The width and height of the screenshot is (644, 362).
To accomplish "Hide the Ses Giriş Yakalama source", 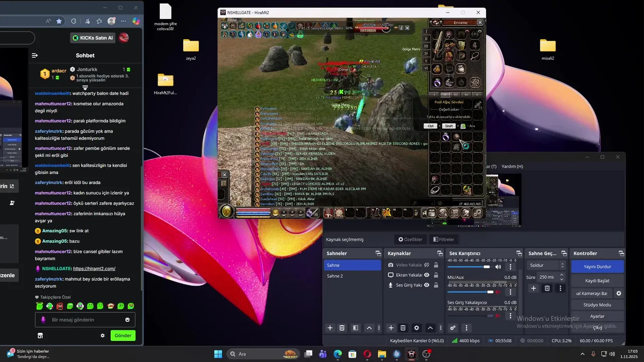I will [427, 285].
